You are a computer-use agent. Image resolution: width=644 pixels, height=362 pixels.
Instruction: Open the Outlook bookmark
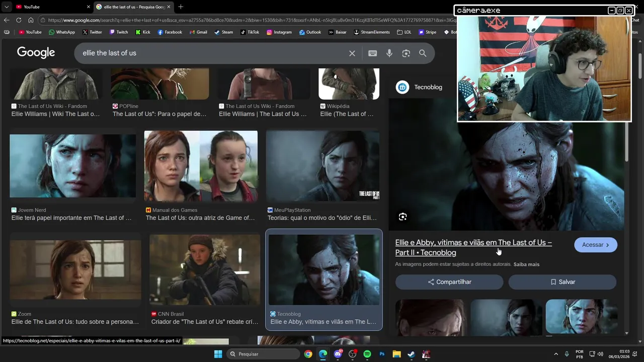pos(310,32)
